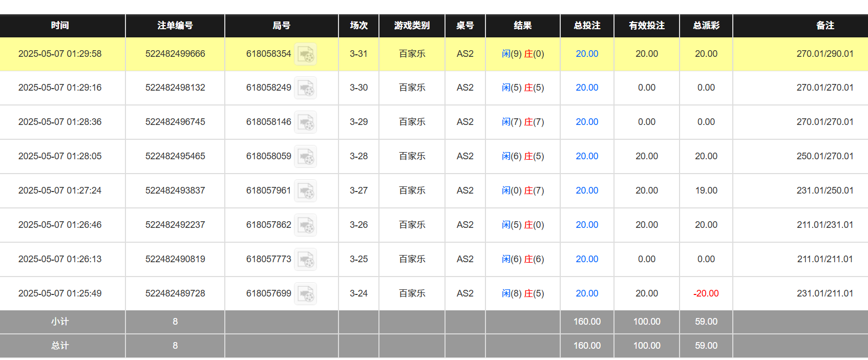
Task: Click the 总投注 column header
Action: [587, 26]
